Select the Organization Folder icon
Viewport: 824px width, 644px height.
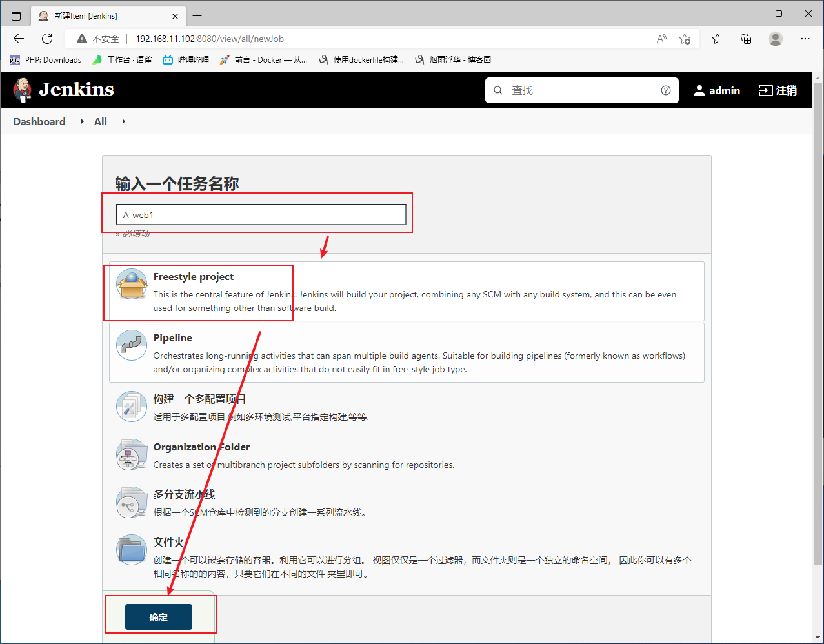click(x=132, y=454)
